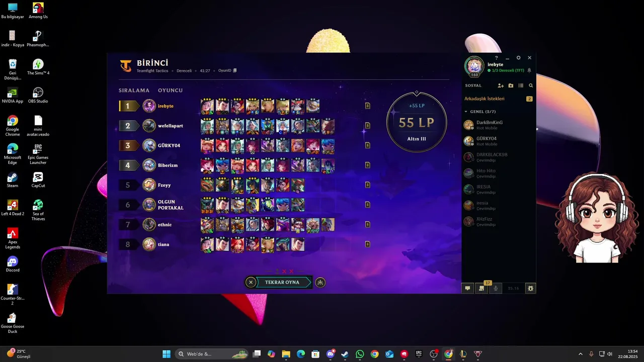Click the round icon right of TEKRAR OYNA
Screen dimensions: 644x362
click(x=320, y=282)
